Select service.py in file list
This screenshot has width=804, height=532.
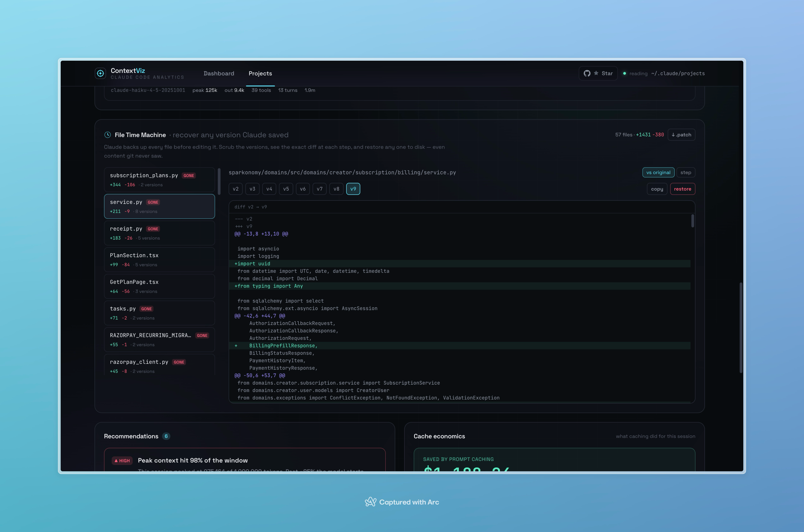pos(159,206)
